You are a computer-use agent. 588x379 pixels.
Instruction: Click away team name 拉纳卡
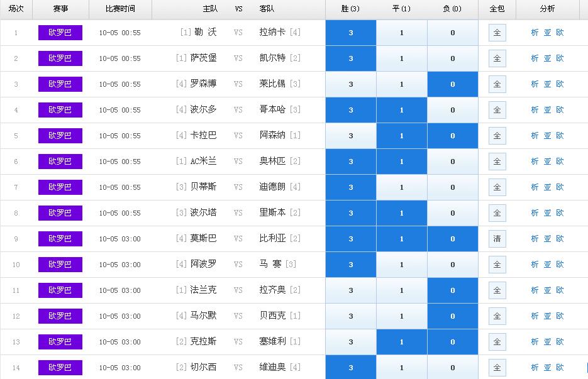coord(272,32)
